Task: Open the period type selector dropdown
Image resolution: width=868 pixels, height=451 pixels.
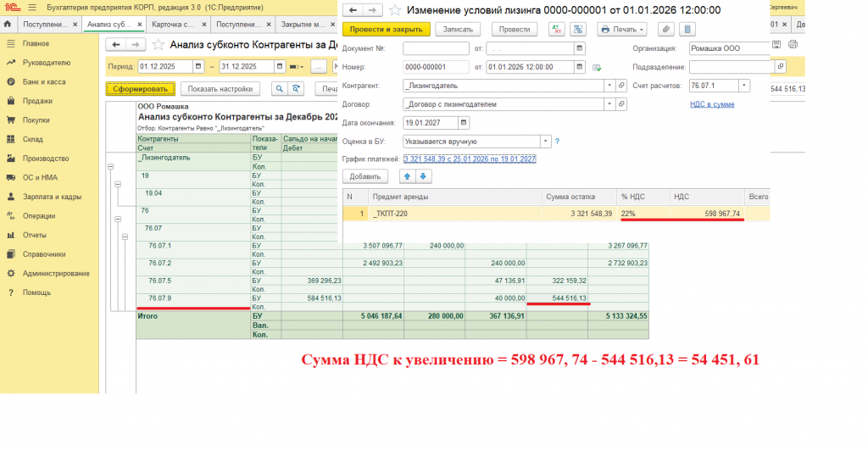Action: [x=298, y=67]
